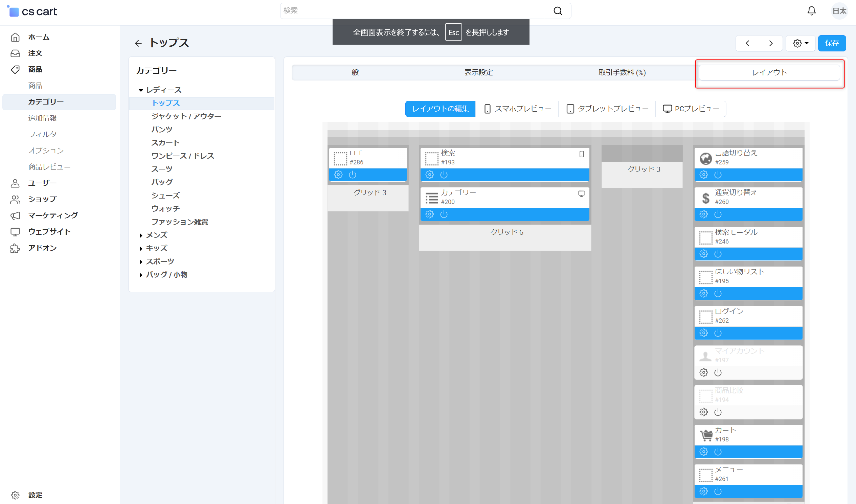Collapse the レディース category tree
Screen dimensions: 856x504
[x=141, y=90]
